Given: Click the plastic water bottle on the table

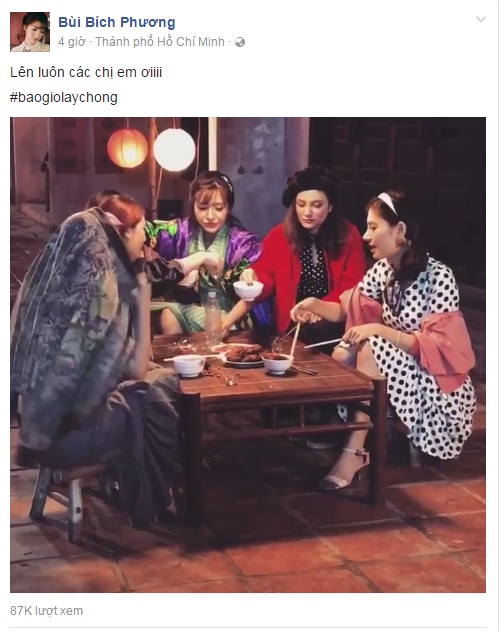Looking at the screenshot, I should pyautogui.click(x=213, y=319).
